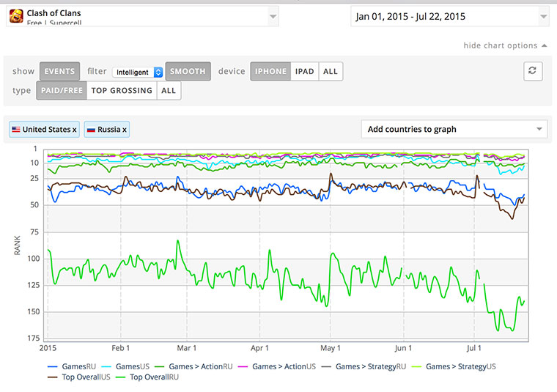Screen dimensions: 557x392
Task: Open the date range dropdown
Action: 450,17
